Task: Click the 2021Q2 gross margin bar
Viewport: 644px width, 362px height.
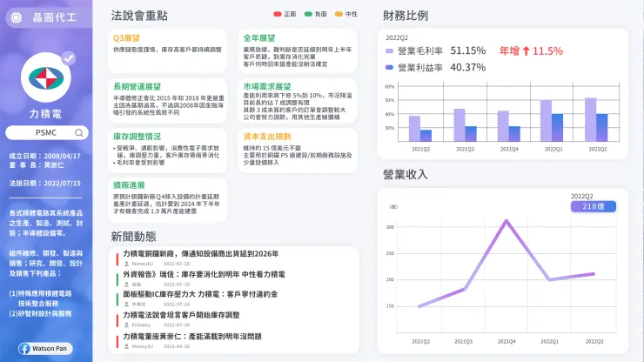Action: pyautogui.click(x=414, y=129)
